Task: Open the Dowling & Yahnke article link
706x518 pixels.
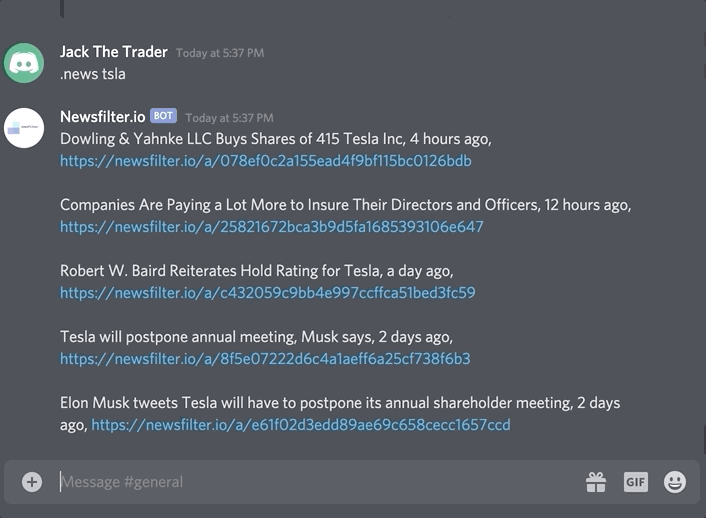Action: click(265, 161)
